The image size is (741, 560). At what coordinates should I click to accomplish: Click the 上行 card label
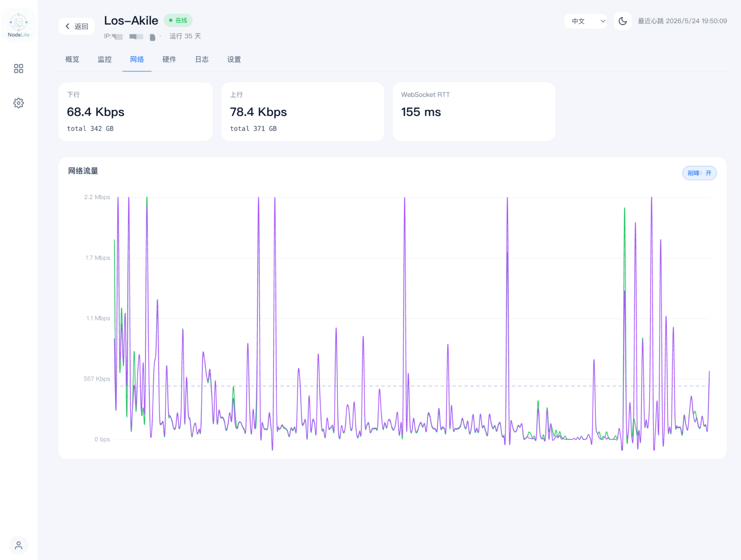(x=236, y=95)
